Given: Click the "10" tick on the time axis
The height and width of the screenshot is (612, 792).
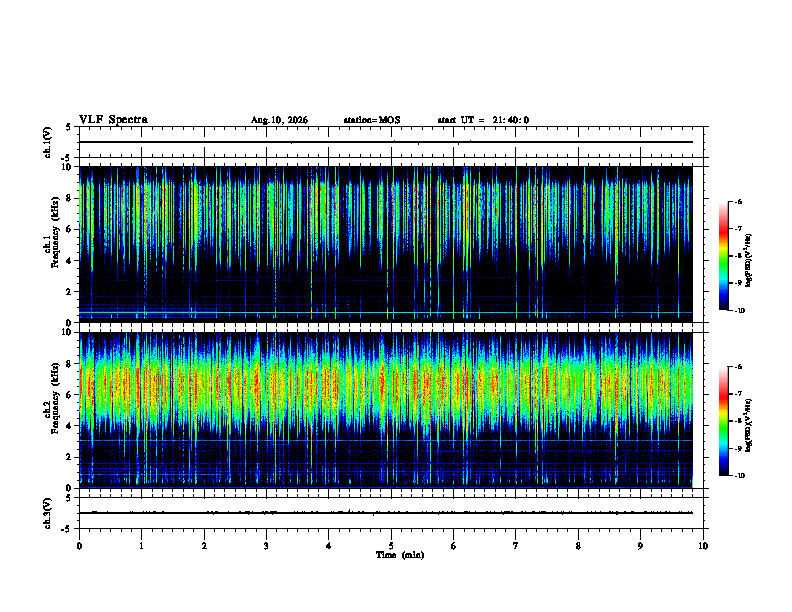Looking at the screenshot, I should (x=703, y=546).
